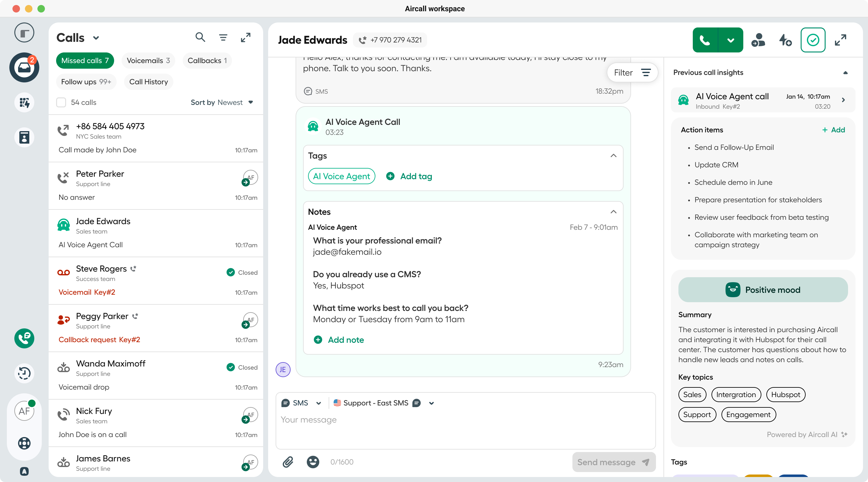
Task: Tick the 54 calls select-all checkbox
Action: (61, 102)
